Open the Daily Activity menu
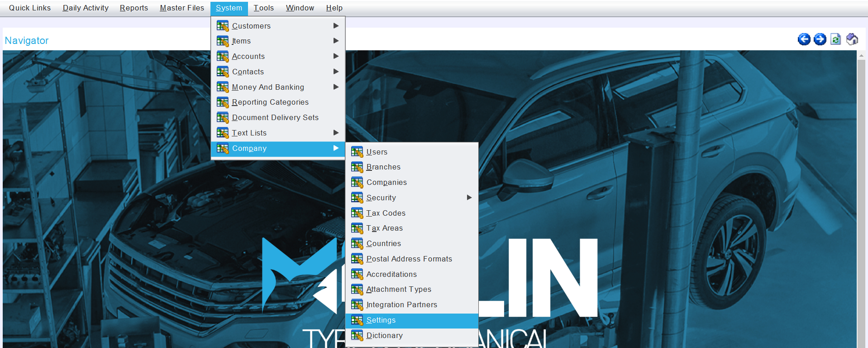Screen dimensions: 868x348 (86, 8)
